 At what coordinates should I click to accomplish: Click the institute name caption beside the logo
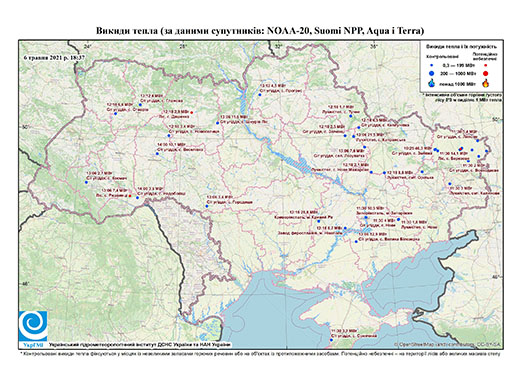pos(140,345)
